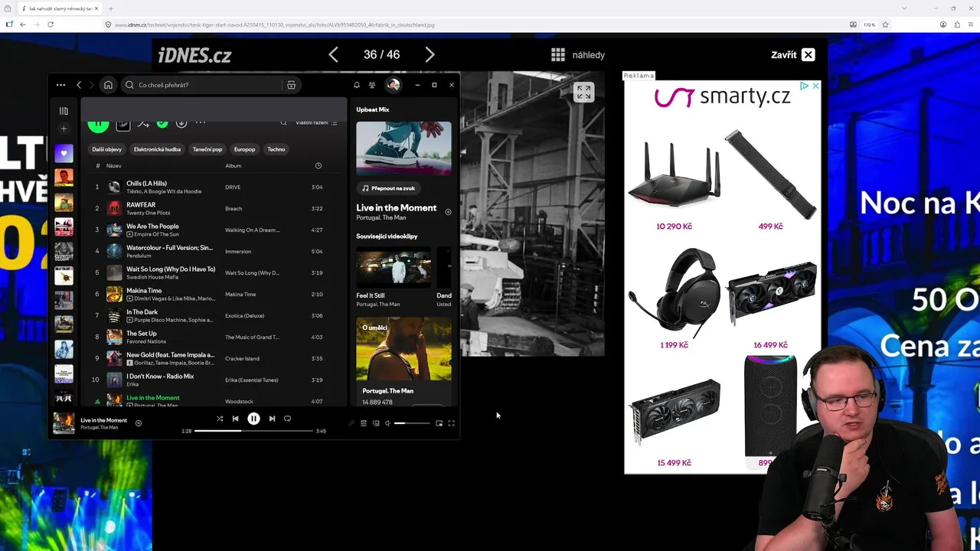
Task: Sort by the Album column header
Action: [234, 166]
